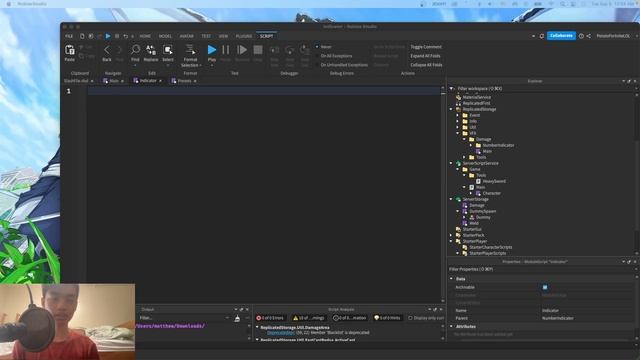
Task: Click the Step Into debugger icon
Action: [275, 50]
